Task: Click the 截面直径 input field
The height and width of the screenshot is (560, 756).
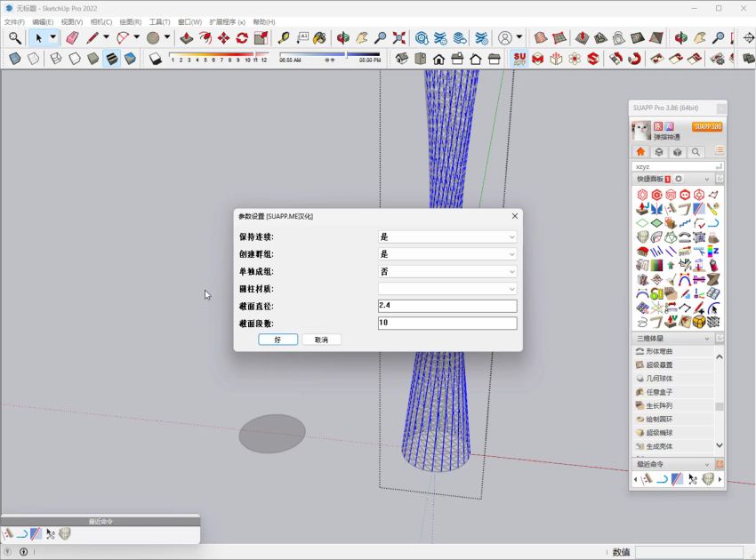Action: tap(447, 306)
